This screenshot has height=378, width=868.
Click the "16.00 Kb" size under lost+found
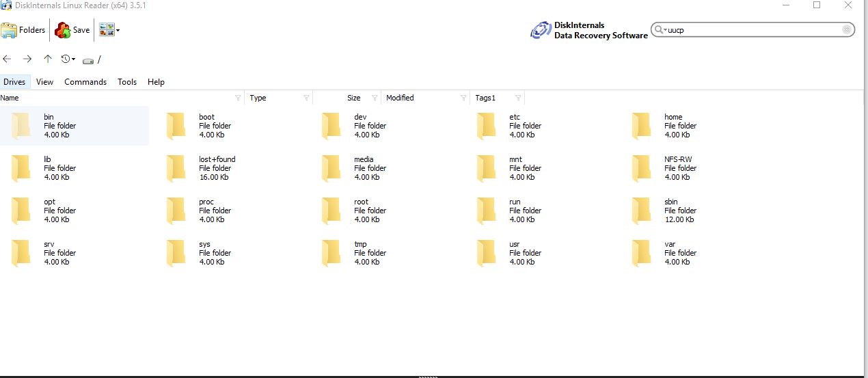pos(213,177)
